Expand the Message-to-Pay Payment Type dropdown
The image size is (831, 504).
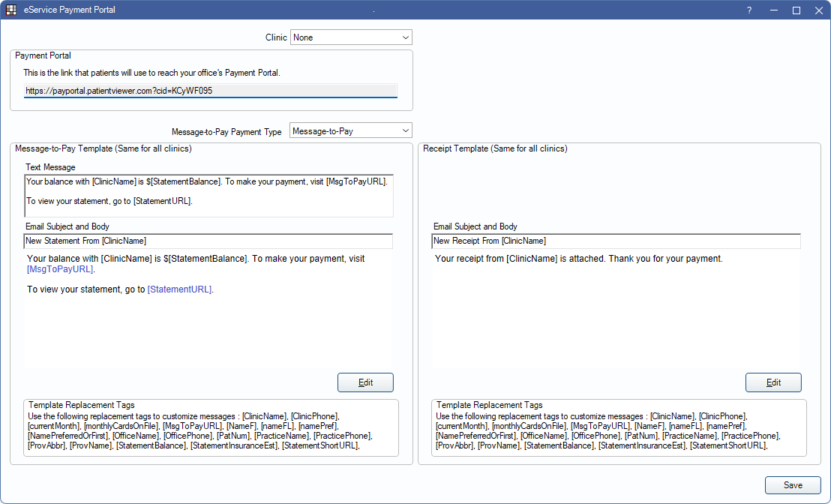point(350,131)
